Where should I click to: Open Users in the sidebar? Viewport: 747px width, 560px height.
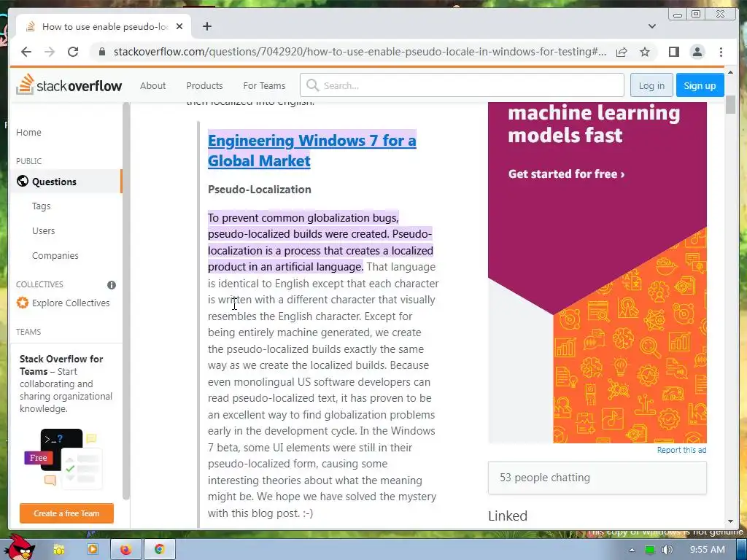point(43,231)
